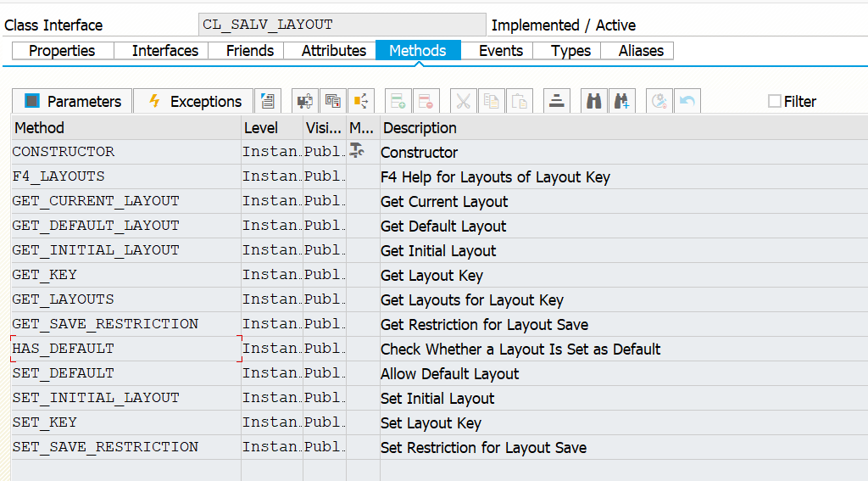Click description 'Get Layout Key'
The width and height of the screenshot is (868, 481).
(431, 276)
